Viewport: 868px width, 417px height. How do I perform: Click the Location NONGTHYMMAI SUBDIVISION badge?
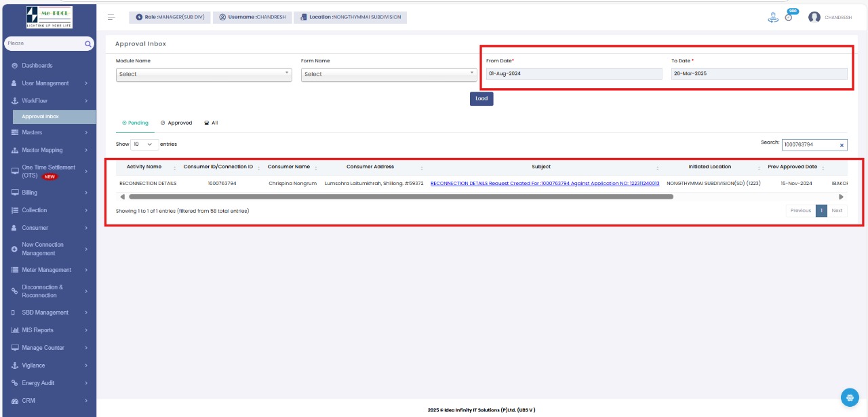coord(351,17)
